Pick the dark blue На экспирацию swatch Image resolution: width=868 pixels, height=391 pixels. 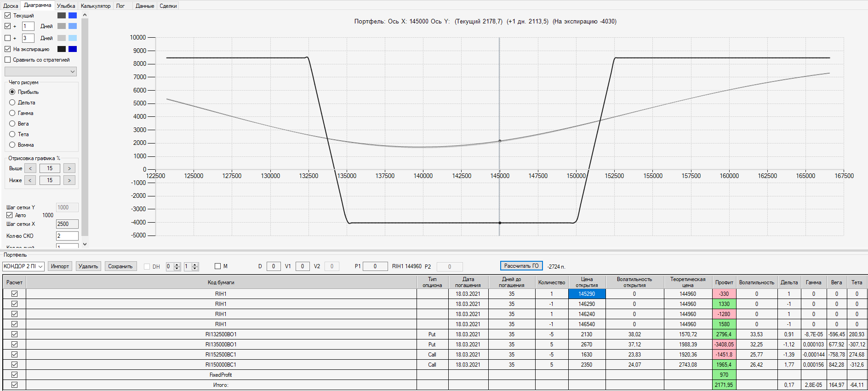coord(73,49)
